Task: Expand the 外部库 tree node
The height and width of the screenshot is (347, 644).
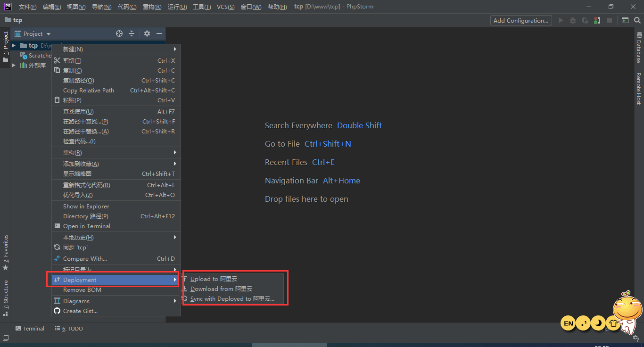Action: [14, 65]
